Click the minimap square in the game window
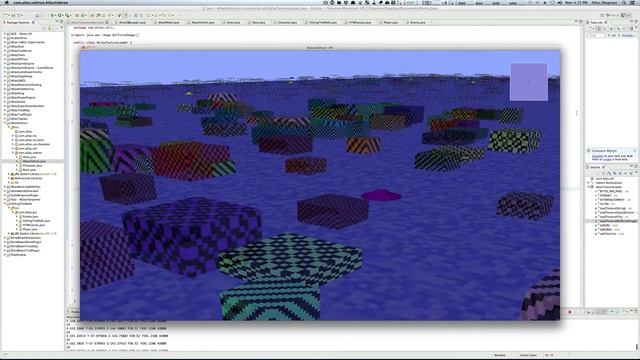Image resolution: width=640 pixels, height=360 pixels. 529,82
